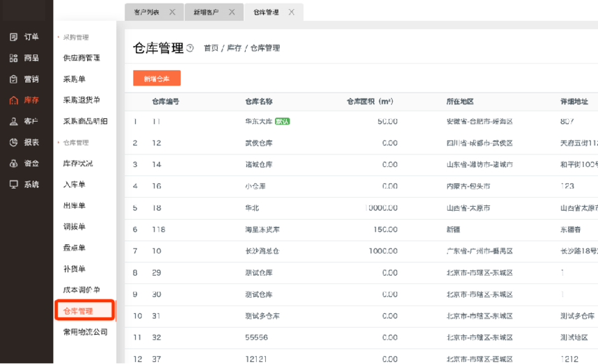The width and height of the screenshot is (598, 364).
Task: Open the 订单 (Orders) sidebar icon
Action: coord(14,37)
